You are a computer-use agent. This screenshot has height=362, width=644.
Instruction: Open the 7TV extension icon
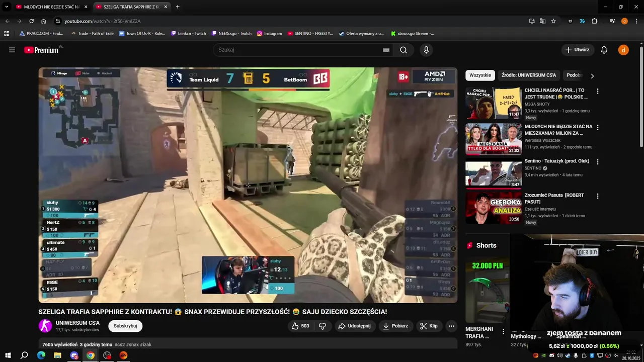point(582,21)
